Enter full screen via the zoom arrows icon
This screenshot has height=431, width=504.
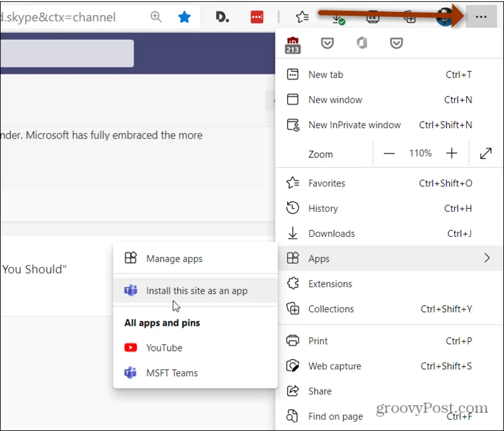pyautogui.click(x=486, y=153)
